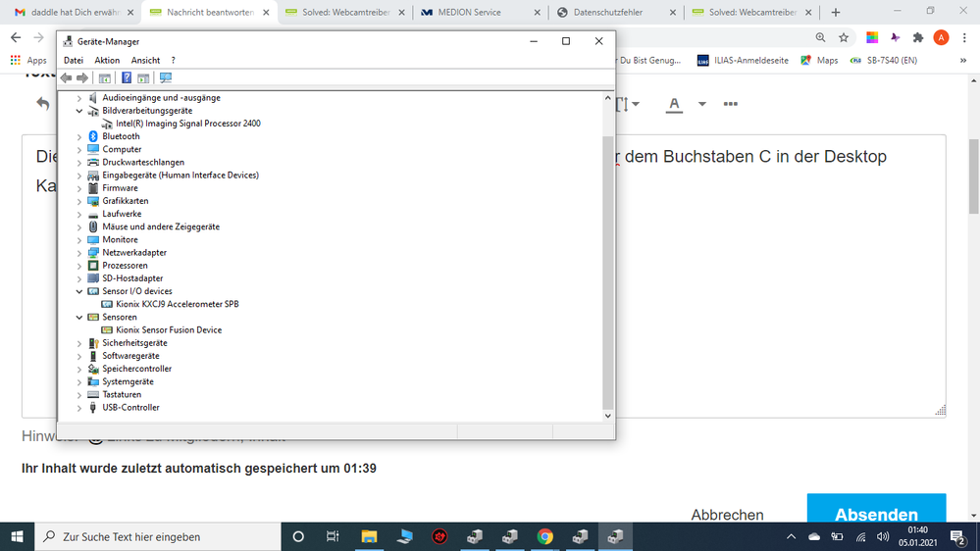Open the Datei menu
The image size is (980, 551).
pyautogui.click(x=74, y=61)
